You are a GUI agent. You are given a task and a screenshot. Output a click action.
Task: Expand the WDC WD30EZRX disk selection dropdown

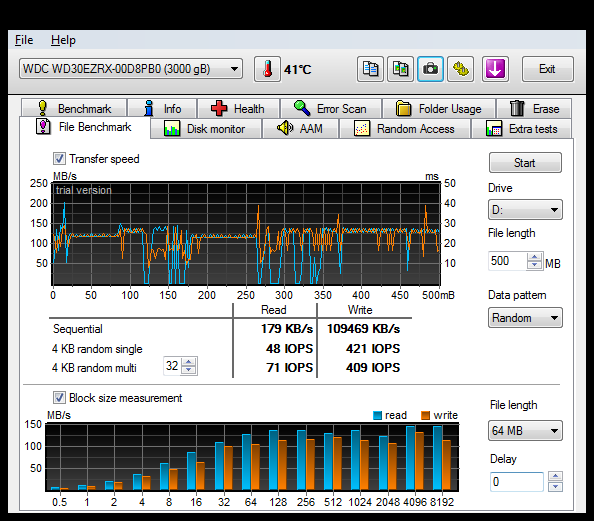pyautogui.click(x=131, y=69)
